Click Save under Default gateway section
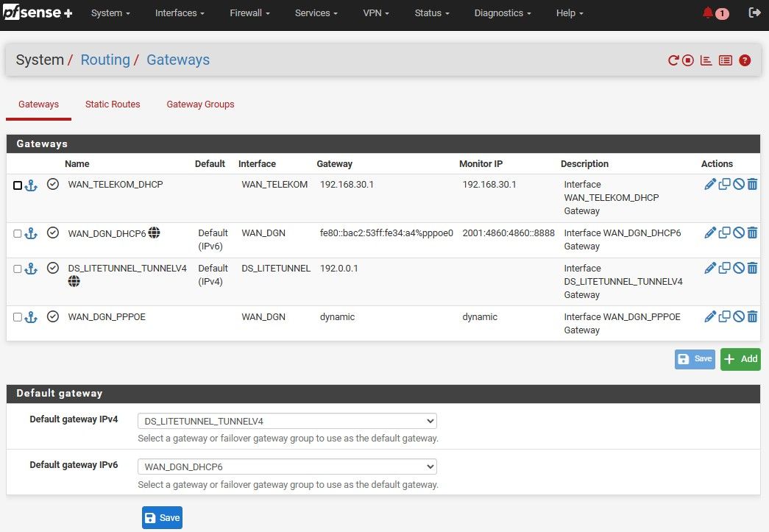The height and width of the screenshot is (532, 769). (162, 518)
